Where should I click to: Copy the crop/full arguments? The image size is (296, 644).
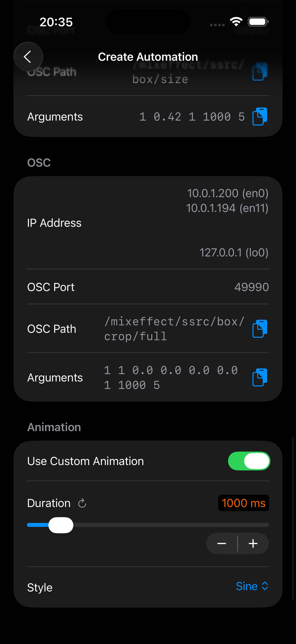coord(260,377)
